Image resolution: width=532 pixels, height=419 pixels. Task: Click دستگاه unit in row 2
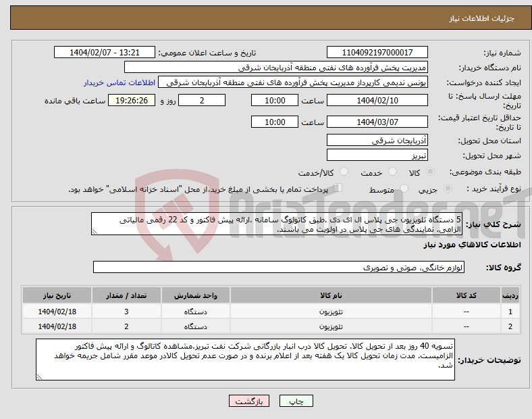pos(196,326)
